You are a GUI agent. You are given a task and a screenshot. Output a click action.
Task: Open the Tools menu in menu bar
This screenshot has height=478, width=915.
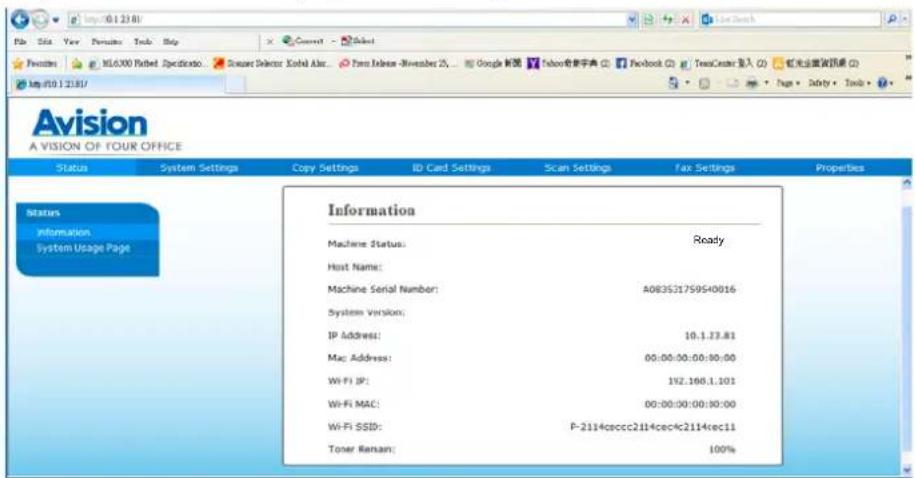[x=142, y=42]
